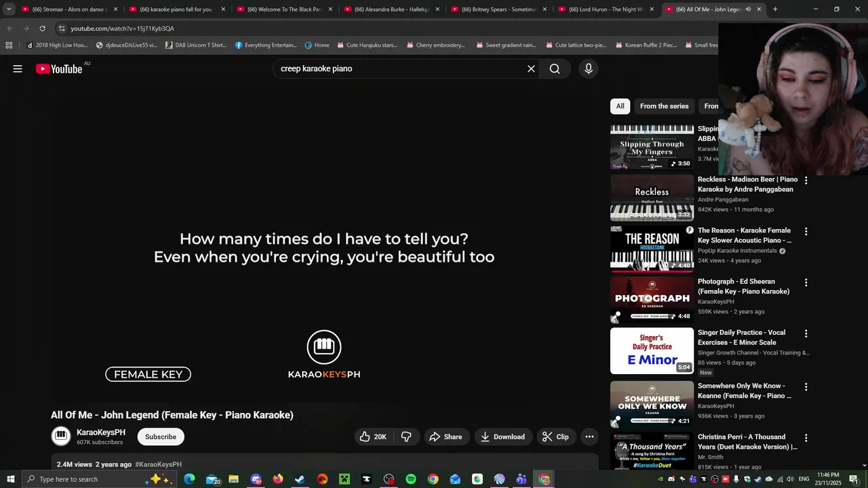Open Singer Daily Practice options menu
868x488 pixels.
click(806, 333)
